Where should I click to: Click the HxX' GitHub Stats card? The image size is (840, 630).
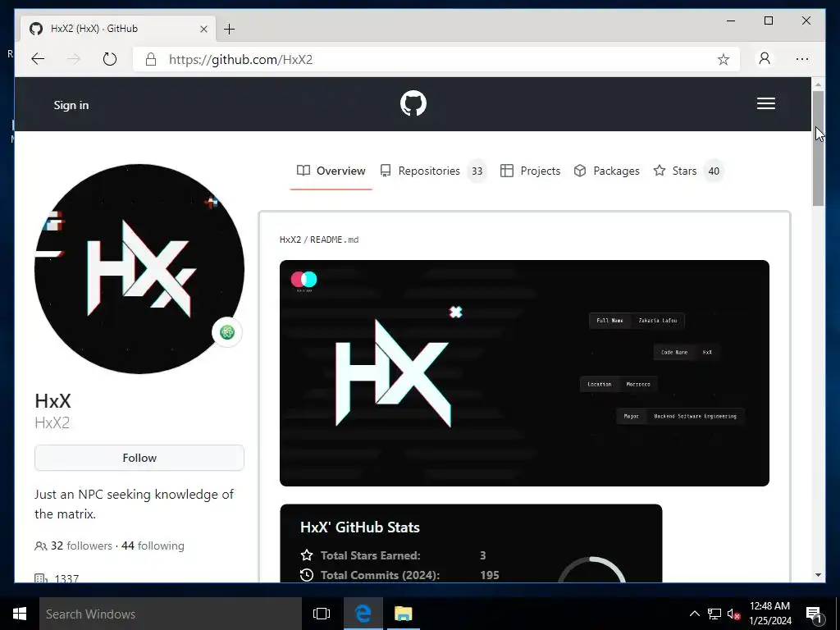471,543
